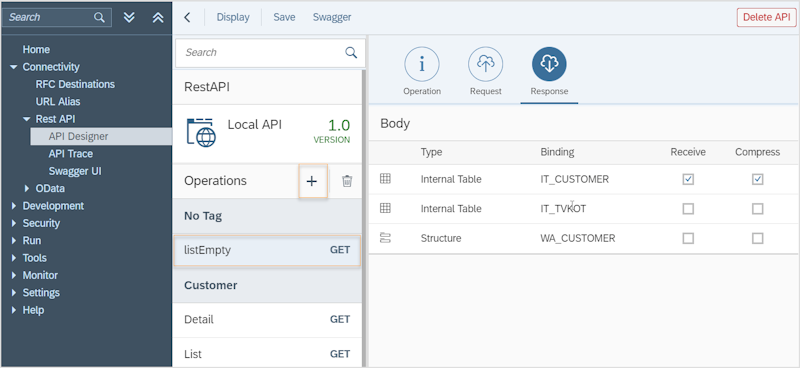Image resolution: width=800 pixels, height=368 pixels.
Task: Click the magnifier in the operations search field
Action: [x=351, y=53]
